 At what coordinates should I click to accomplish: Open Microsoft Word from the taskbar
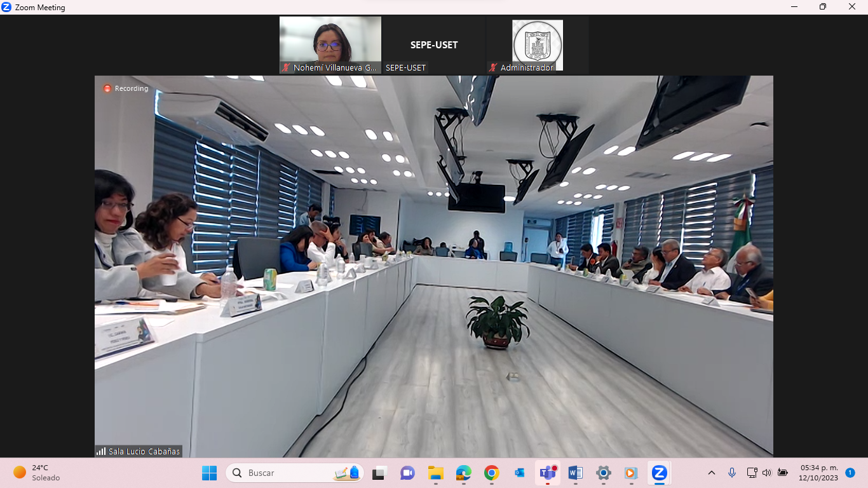[x=576, y=473]
